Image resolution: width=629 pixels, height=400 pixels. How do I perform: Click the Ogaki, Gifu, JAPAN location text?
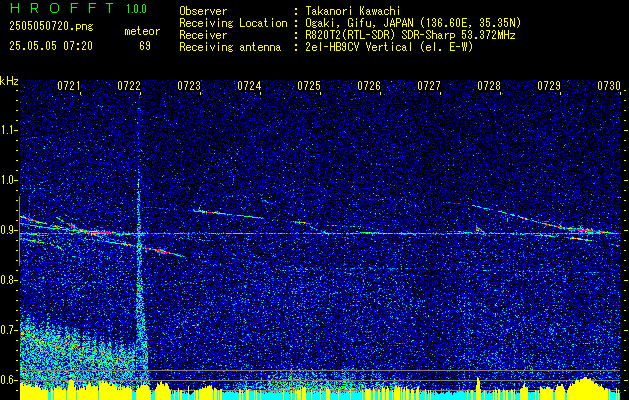coord(413,23)
